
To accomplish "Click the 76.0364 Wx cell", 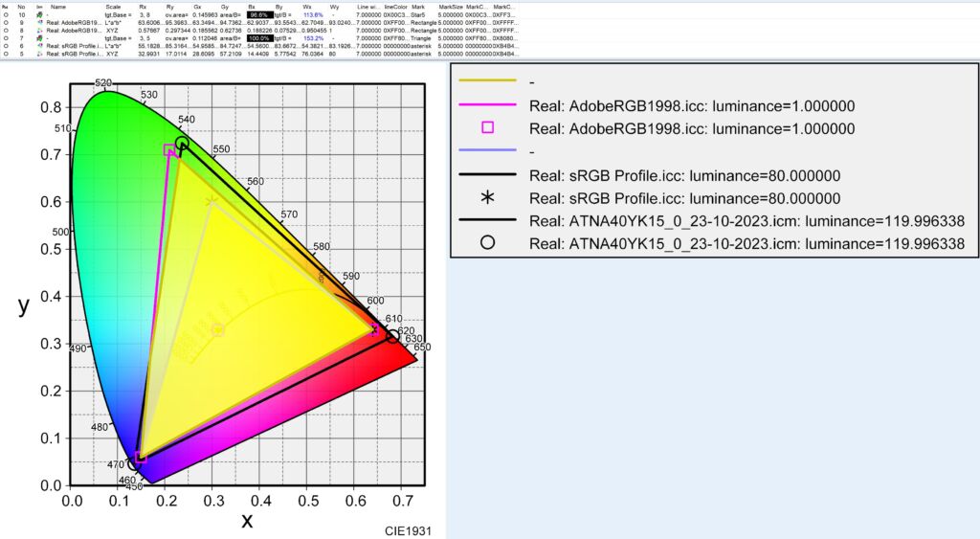I will point(313,54).
